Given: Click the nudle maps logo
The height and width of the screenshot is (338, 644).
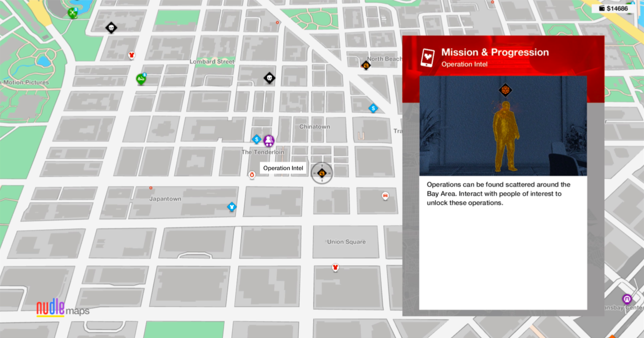Looking at the screenshot, I should [x=63, y=309].
